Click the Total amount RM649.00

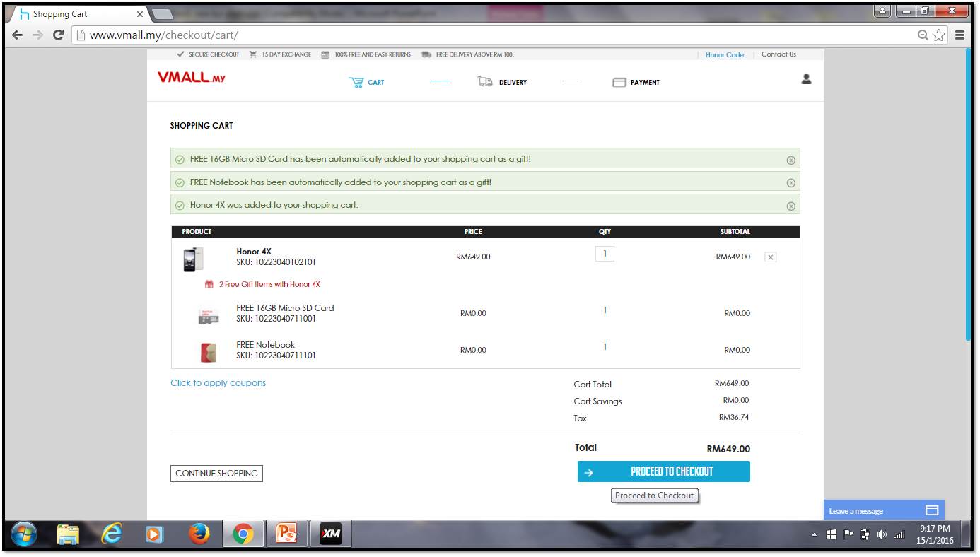728,449
